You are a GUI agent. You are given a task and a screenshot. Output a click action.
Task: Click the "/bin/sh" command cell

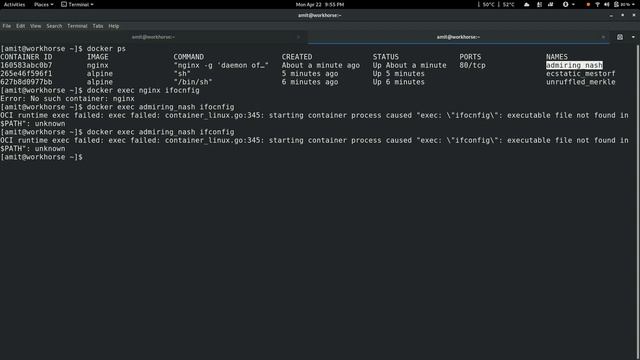coord(193,82)
